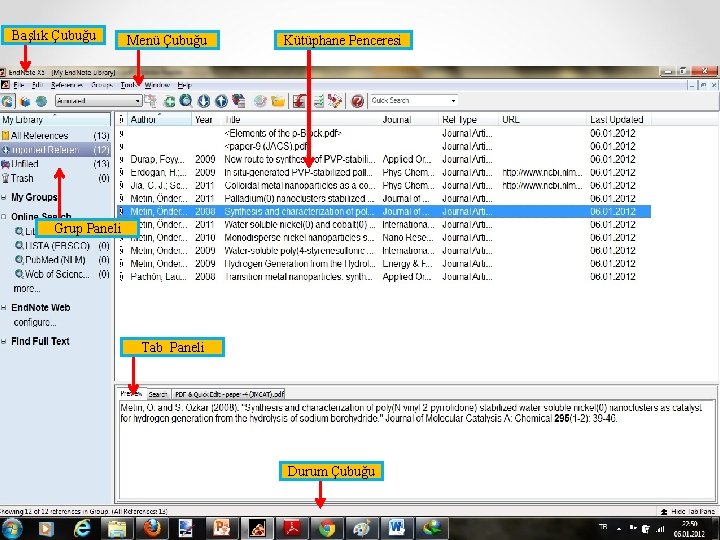Sort by Ref Type column header
720x540 pixels.
[x=468, y=119]
